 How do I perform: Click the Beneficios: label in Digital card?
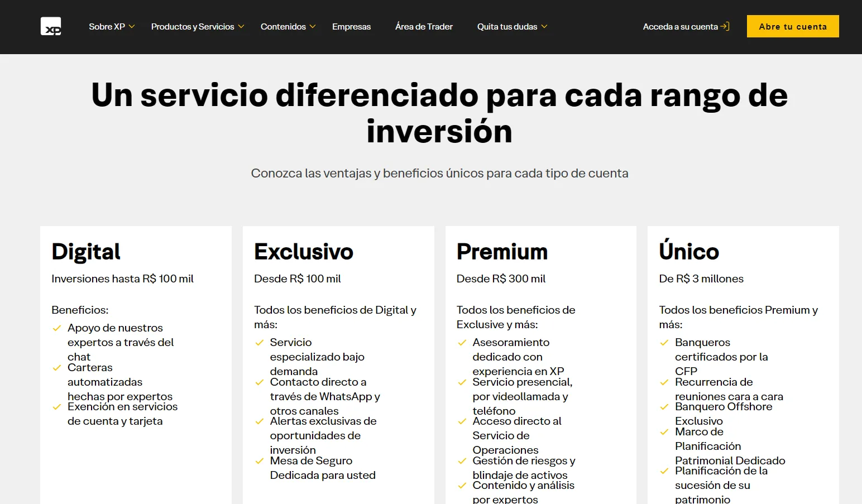[80, 310]
